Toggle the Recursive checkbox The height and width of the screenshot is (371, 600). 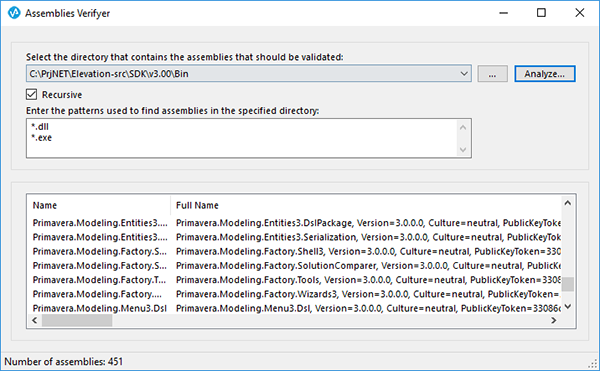tap(31, 94)
